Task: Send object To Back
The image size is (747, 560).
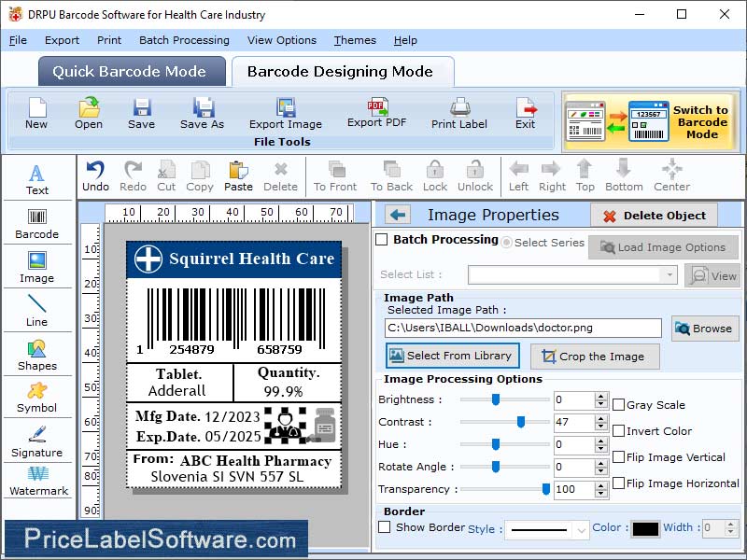Action: click(x=391, y=176)
